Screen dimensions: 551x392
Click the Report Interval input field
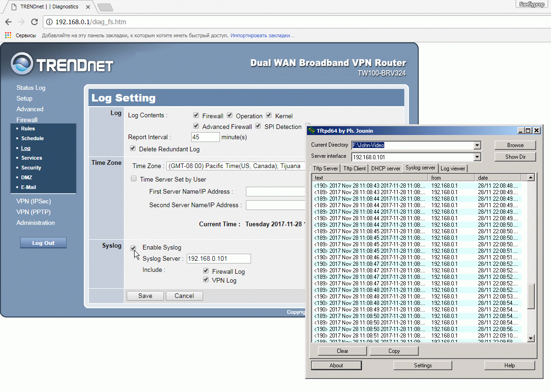(205, 137)
